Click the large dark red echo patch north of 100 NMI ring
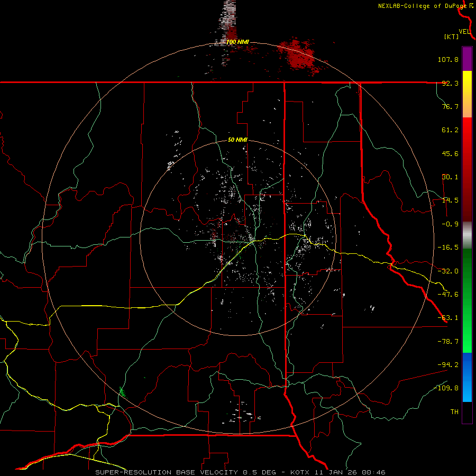476x476 pixels. point(298,56)
